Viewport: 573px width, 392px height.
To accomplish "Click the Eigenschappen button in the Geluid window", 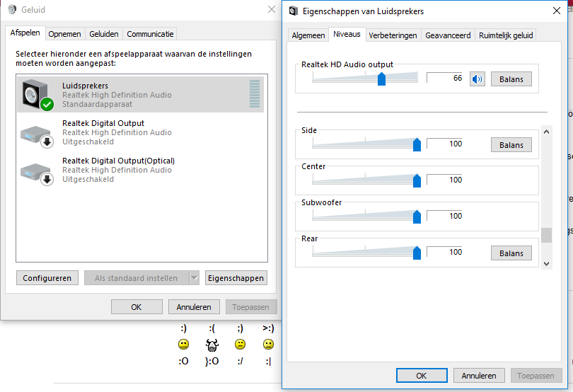I will click(236, 278).
